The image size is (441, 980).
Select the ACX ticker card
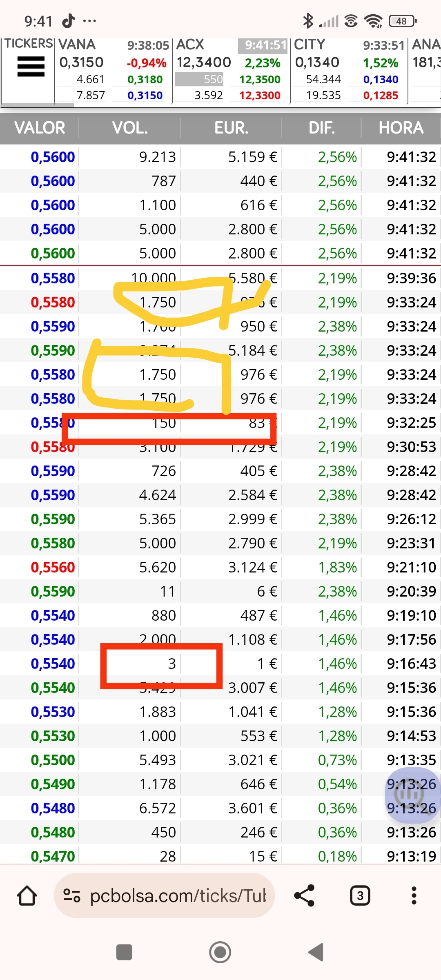[231, 70]
